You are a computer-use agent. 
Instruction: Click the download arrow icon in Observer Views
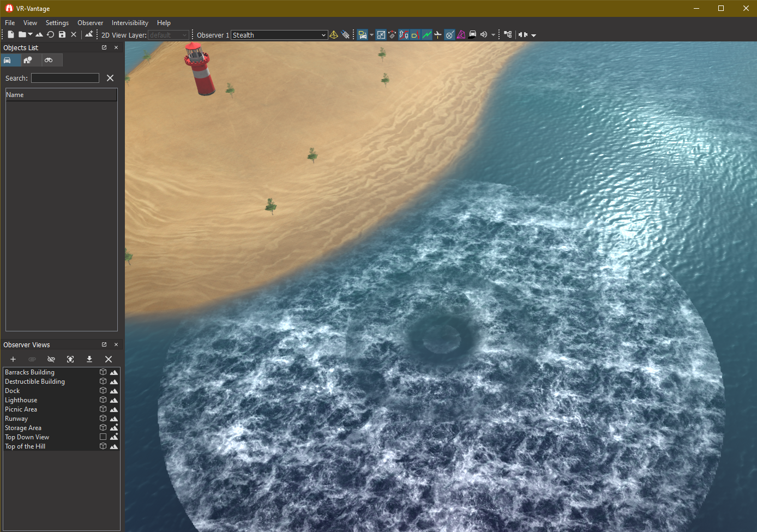[x=89, y=359]
